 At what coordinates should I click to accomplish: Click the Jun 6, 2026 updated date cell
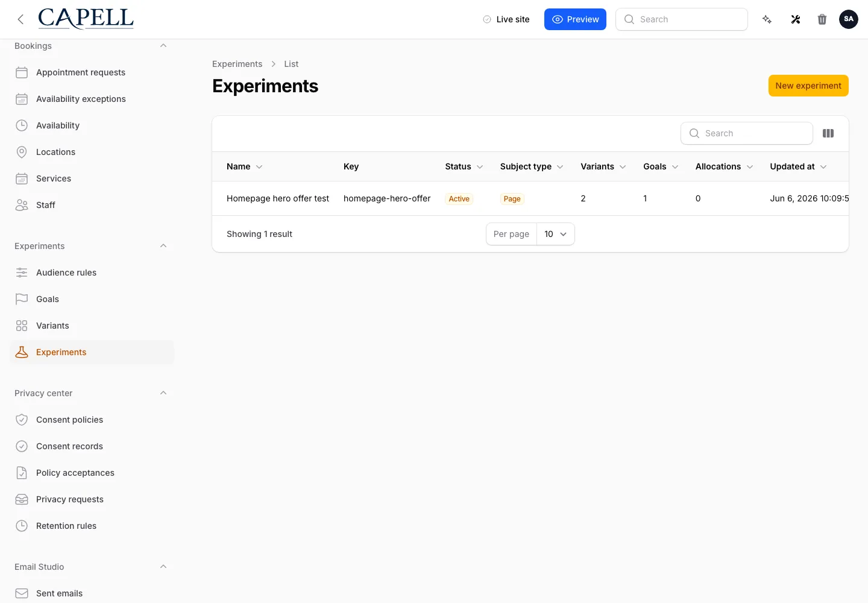[809, 198]
